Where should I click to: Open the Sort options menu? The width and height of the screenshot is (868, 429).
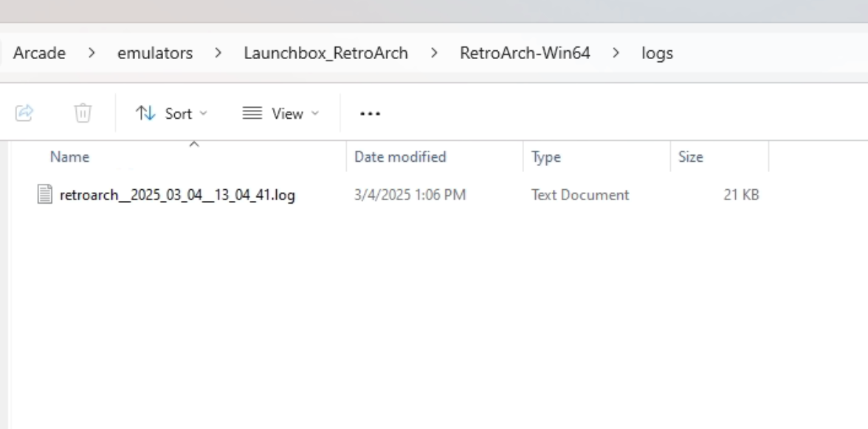click(171, 114)
